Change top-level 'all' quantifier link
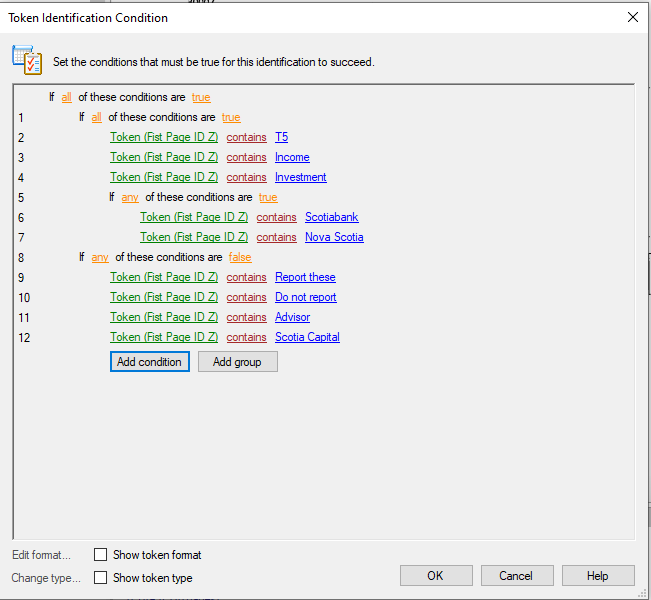This screenshot has width=651, height=600. tap(66, 97)
